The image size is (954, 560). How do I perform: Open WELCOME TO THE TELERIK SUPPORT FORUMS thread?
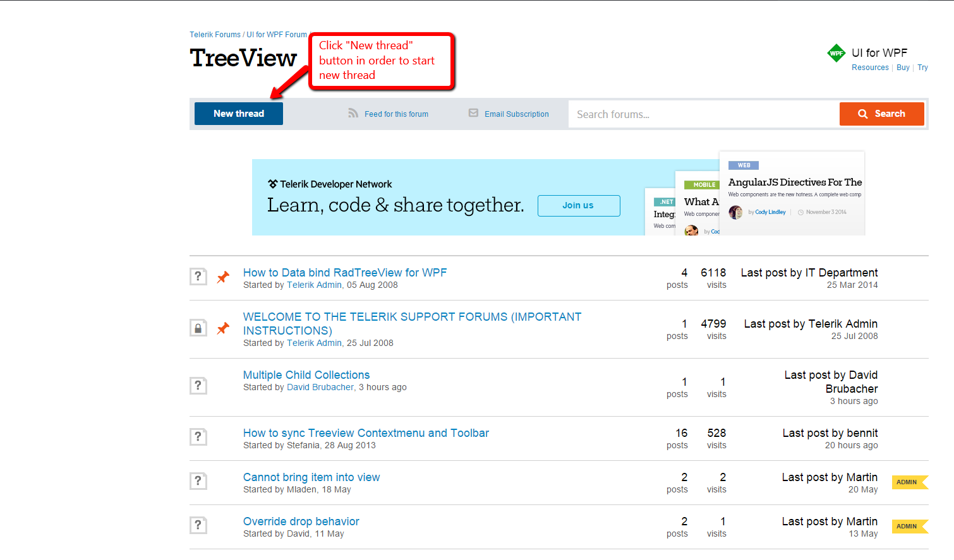pos(412,323)
